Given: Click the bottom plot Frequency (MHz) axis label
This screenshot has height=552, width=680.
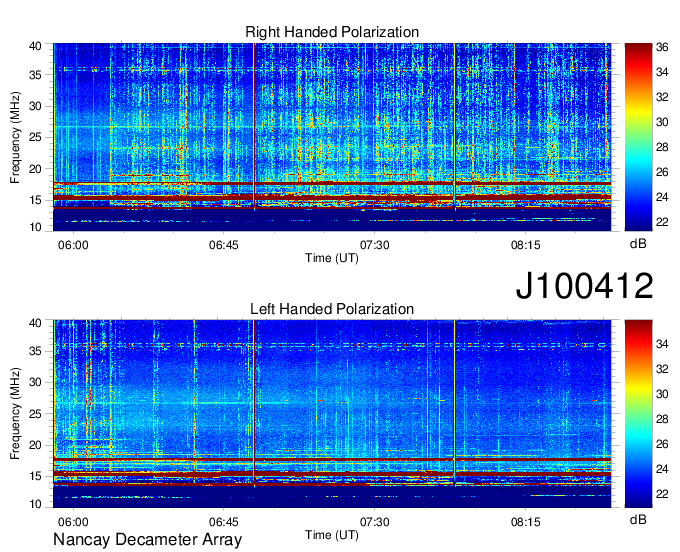Looking at the screenshot, I should click(x=15, y=414).
